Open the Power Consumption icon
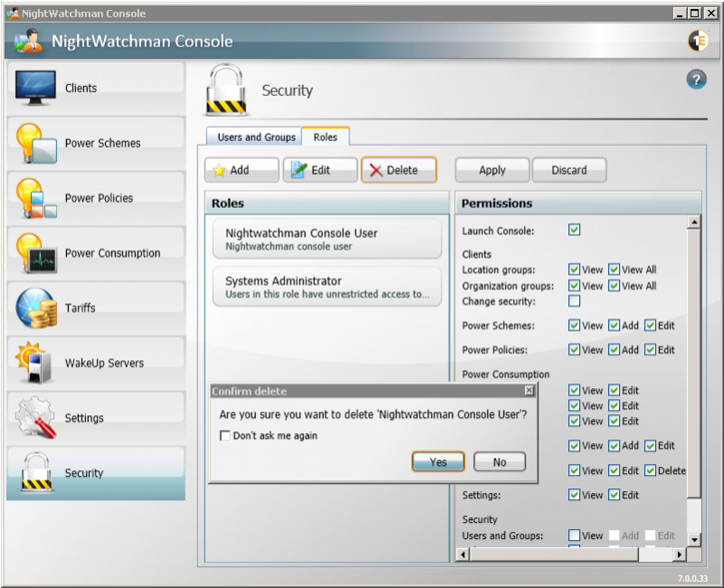Image resolution: width=724 pixels, height=588 pixels. tap(36, 253)
